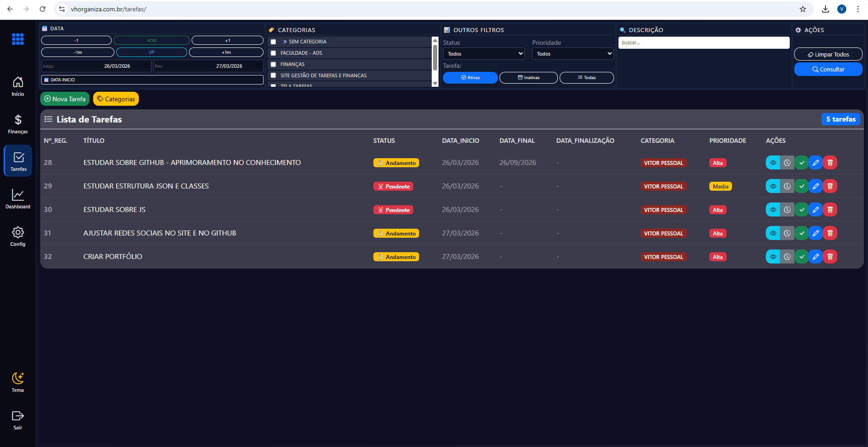The width and height of the screenshot is (868, 447).
Task: Go to Config in the sidebar
Action: coord(18,236)
